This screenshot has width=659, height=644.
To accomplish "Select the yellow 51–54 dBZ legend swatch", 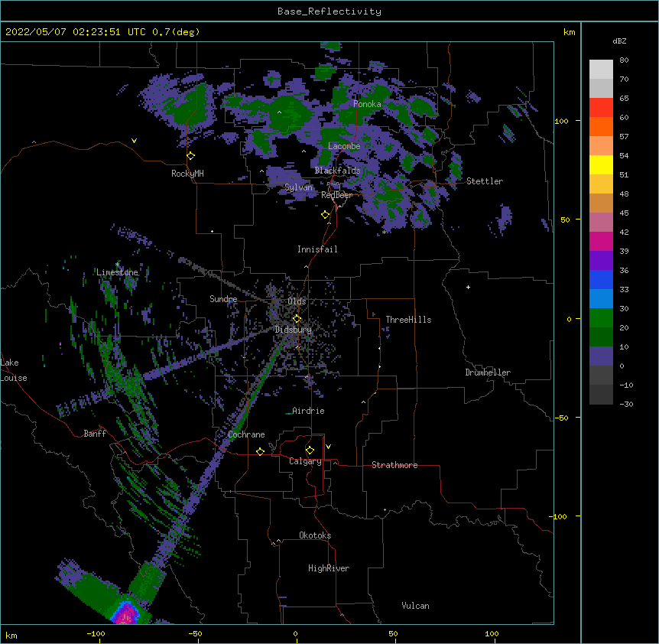I will click(601, 164).
